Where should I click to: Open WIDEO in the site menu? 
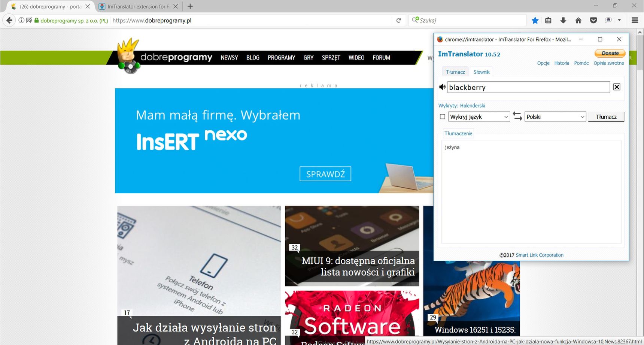point(356,58)
